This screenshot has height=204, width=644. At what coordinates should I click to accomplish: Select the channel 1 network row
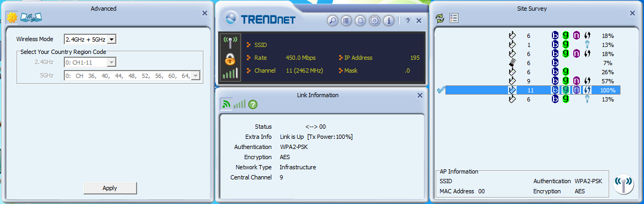point(533,45)
